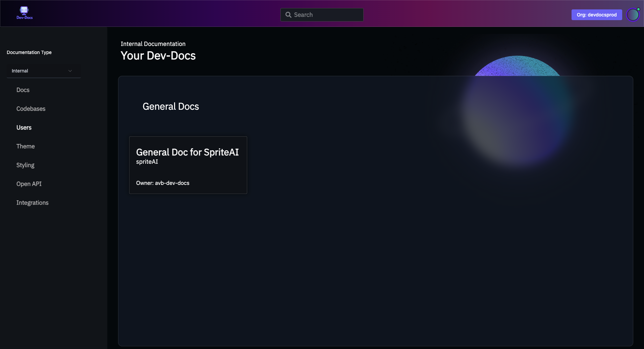
Task: Select Users in the sidebar
Action: pyautogui.click(x=24, y=128)
